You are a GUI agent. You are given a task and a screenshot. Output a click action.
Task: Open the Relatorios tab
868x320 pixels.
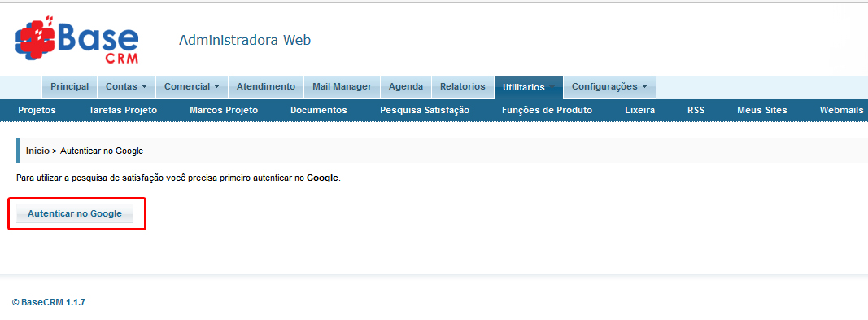coord(462,86)
